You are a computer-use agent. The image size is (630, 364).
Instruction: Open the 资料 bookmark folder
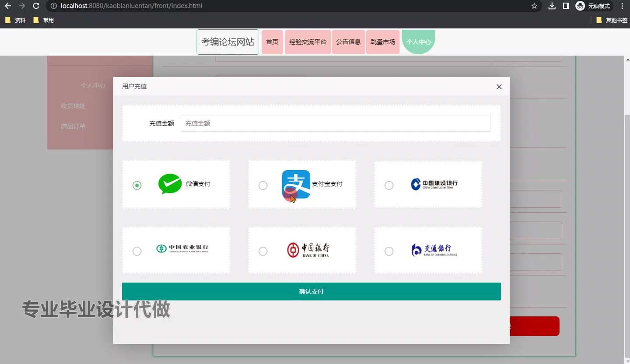15,20
